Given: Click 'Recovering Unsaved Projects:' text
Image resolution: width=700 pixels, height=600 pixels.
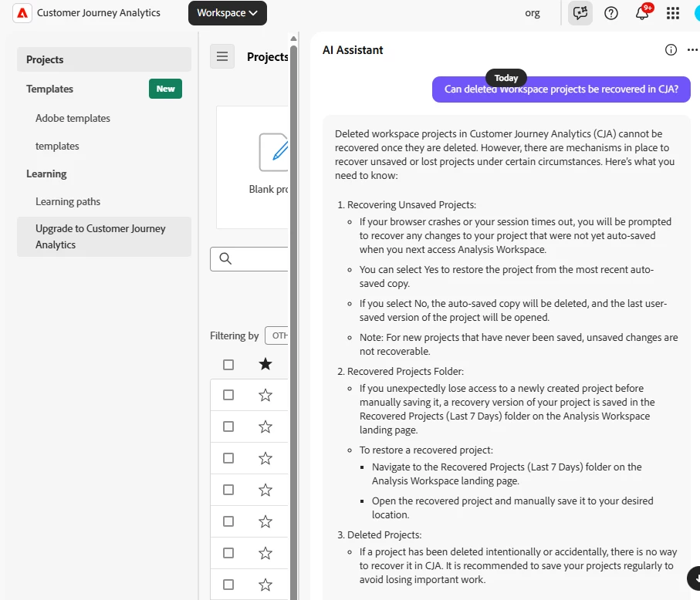Looking at the screenshot, I should (411, 205).
